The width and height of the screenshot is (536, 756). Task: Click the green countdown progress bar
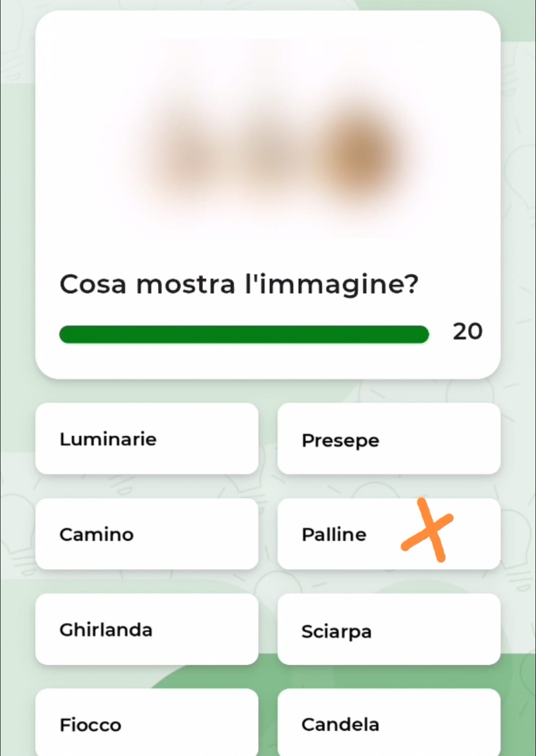[x=243, y=334]
